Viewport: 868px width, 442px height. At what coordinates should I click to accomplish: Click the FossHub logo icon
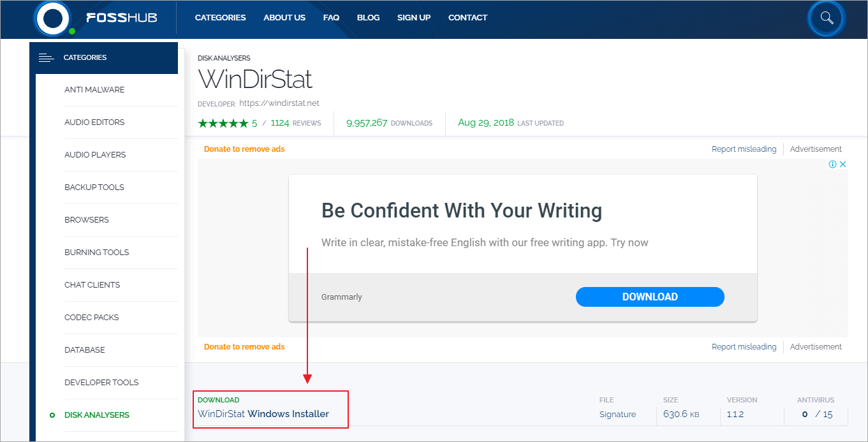point(54,18)
